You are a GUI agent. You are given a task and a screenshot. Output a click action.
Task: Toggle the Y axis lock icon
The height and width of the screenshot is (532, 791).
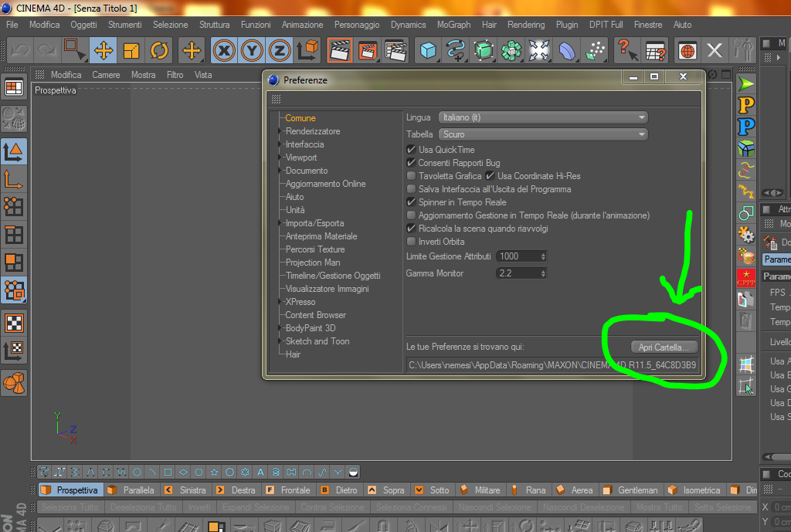pyautogui.click(x=252, y=50)
